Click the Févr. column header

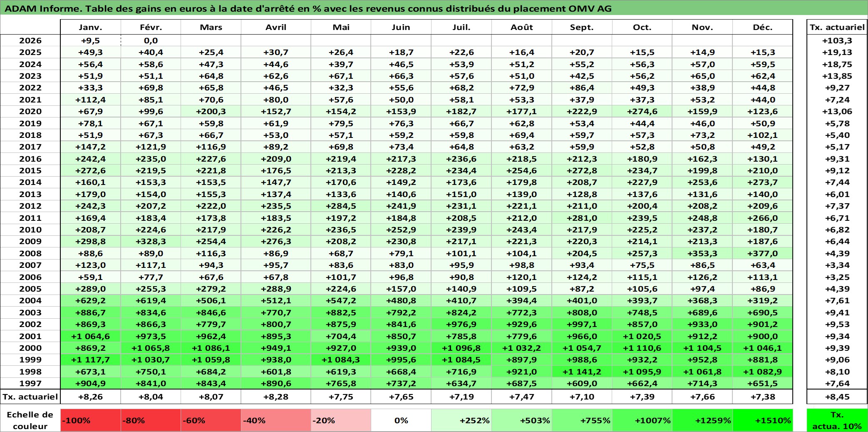pos(151,27)
